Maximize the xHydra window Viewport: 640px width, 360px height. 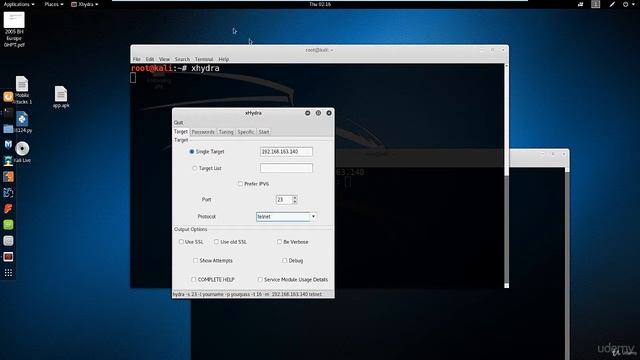[318, 113]
